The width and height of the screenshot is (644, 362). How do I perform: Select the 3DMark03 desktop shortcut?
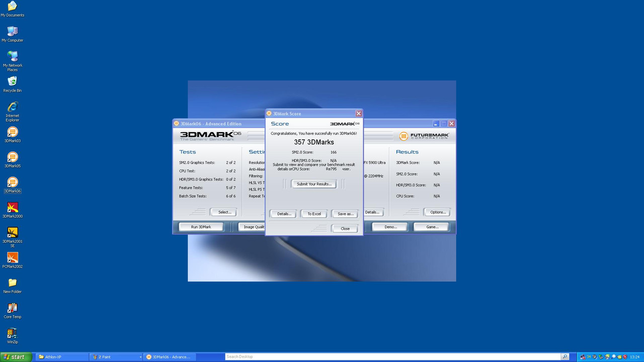(12, 135)
